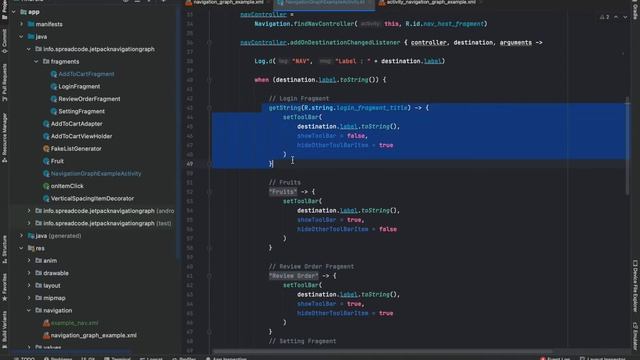The width and height of the screenshot is (640, 360).
Task: Click the example_nav.xml file icon
Action: pyautogui.click(x=46, y=323)
